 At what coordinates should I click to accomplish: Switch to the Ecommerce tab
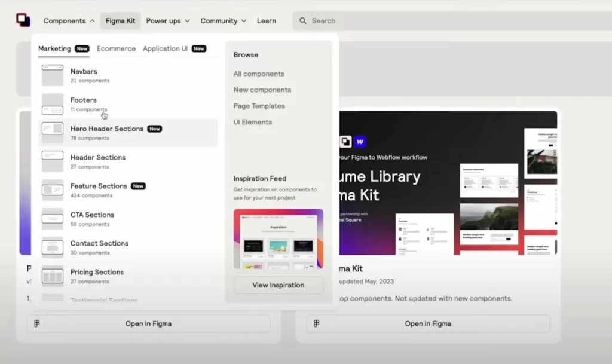click(117, 48)
